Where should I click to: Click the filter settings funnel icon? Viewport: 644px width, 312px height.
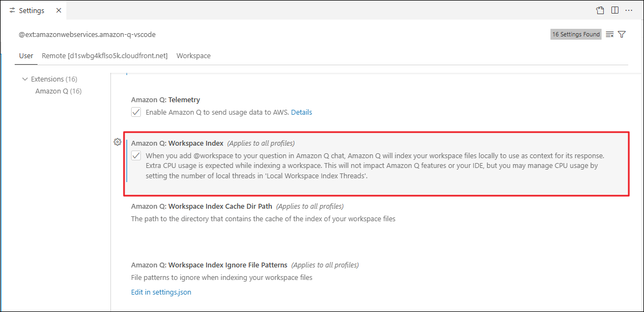(x=622, y=34)
